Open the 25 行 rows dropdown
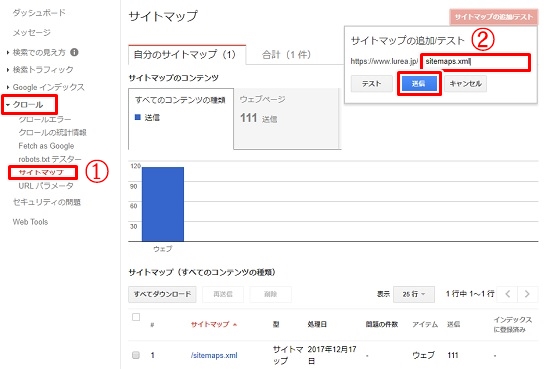550x369 pixels. pos(414,294)
